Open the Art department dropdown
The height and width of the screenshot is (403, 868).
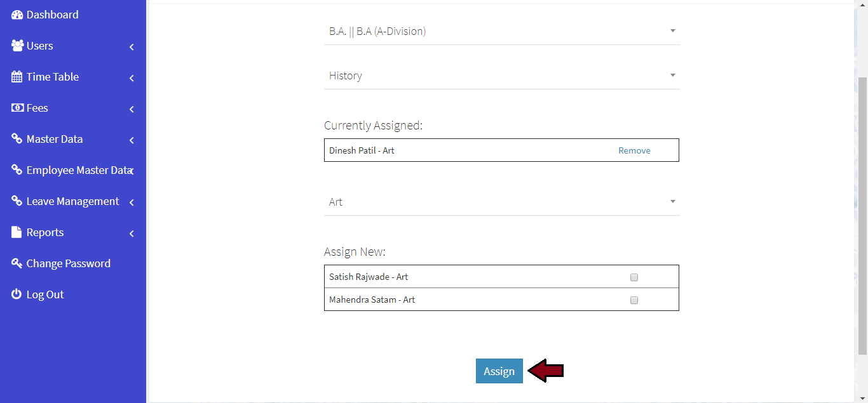(501, 202)
